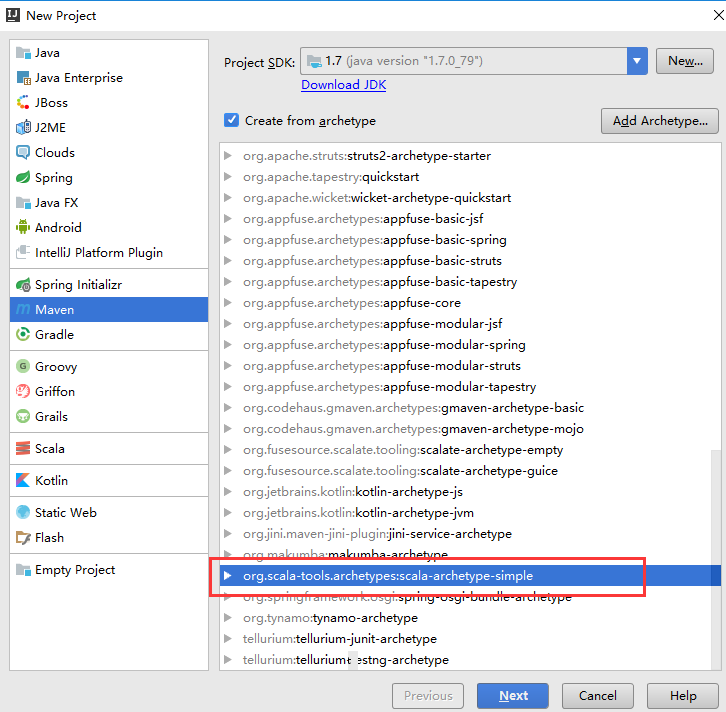726x712 pixels.
Task: Expand gmaven-archetype-basic node
Action: coord(227,408)
